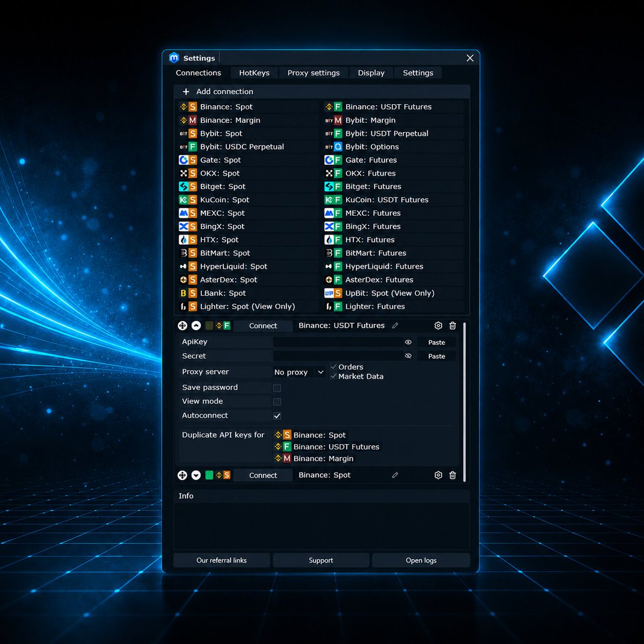
Task: Open the Proxy server dropdown
Action: (299, 372)
